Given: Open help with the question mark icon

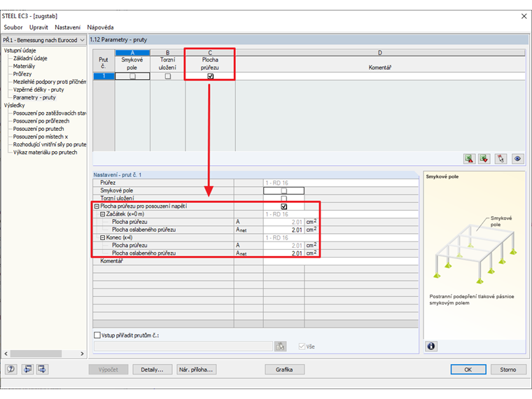Looking at the screenshot, I should (11, 369).
